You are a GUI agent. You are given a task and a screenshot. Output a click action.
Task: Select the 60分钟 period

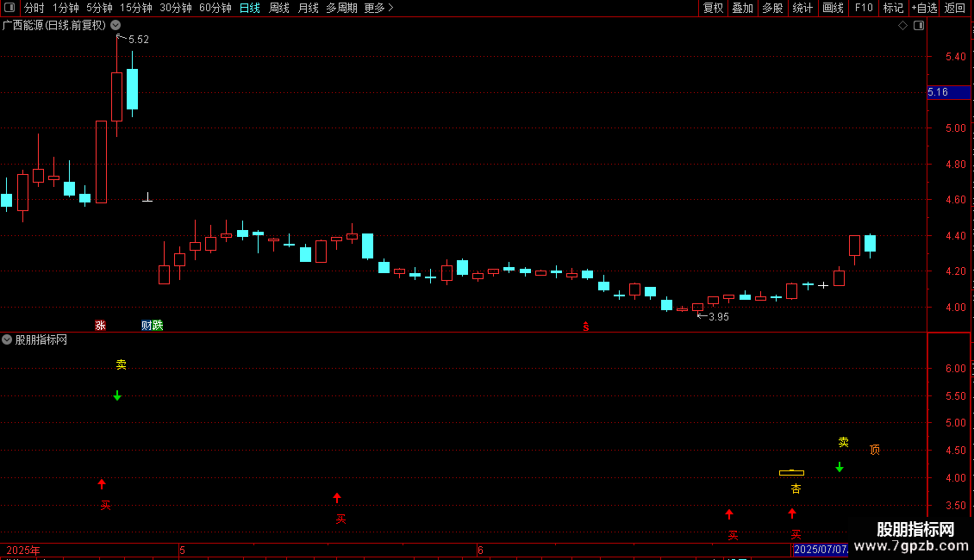click(x=215, y=8)
